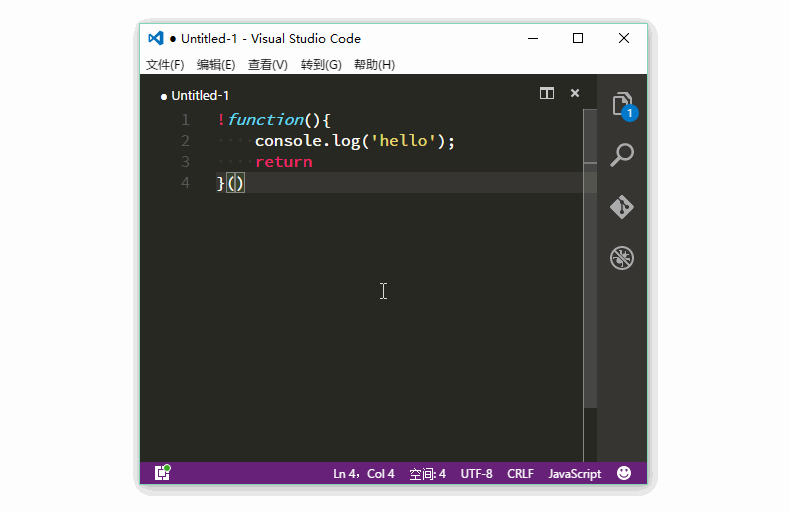Image resolution: width=790 pixels, height=511 pixels.
Task: Click the Visual Studio Code logo in title bar
Action: [156, 38]
